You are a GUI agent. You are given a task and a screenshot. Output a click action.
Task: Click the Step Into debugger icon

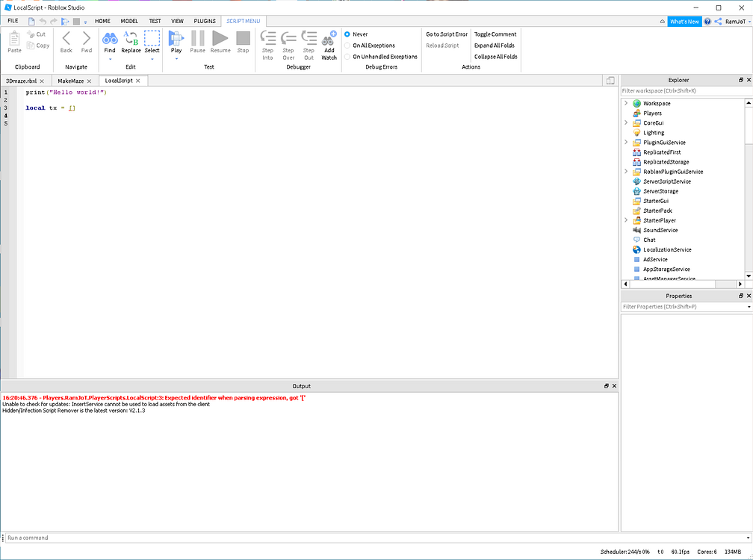(x=268, y=38)
